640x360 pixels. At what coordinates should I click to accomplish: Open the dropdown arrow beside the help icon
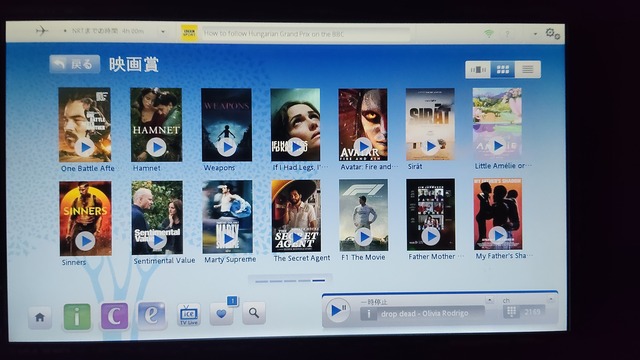535,34
